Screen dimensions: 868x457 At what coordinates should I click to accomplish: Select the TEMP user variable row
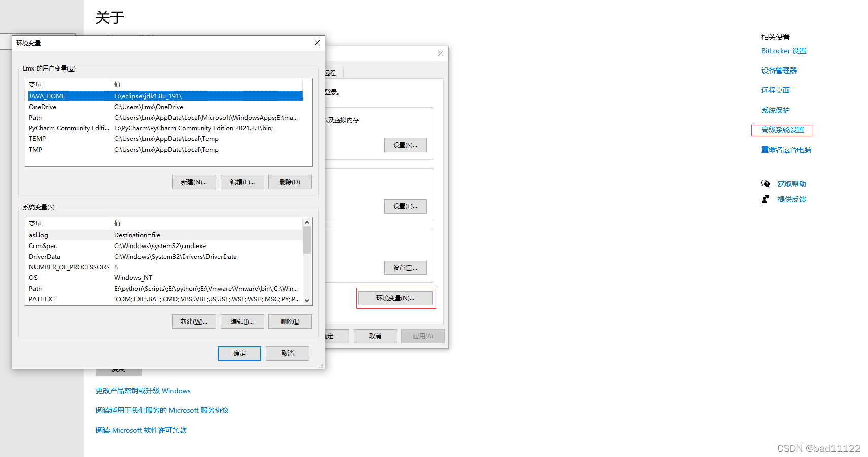165,139
